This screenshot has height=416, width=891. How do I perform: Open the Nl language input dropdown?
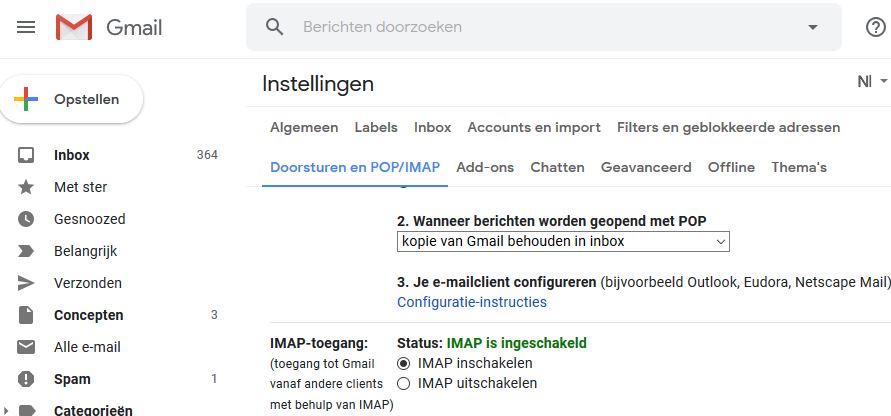tap(873, 82)
